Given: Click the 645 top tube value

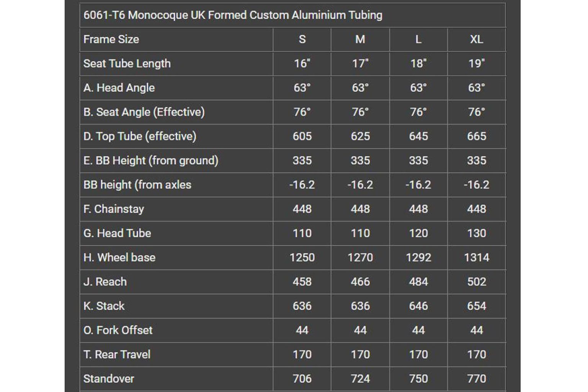Looking at the screenshot, I should [418, 136].
